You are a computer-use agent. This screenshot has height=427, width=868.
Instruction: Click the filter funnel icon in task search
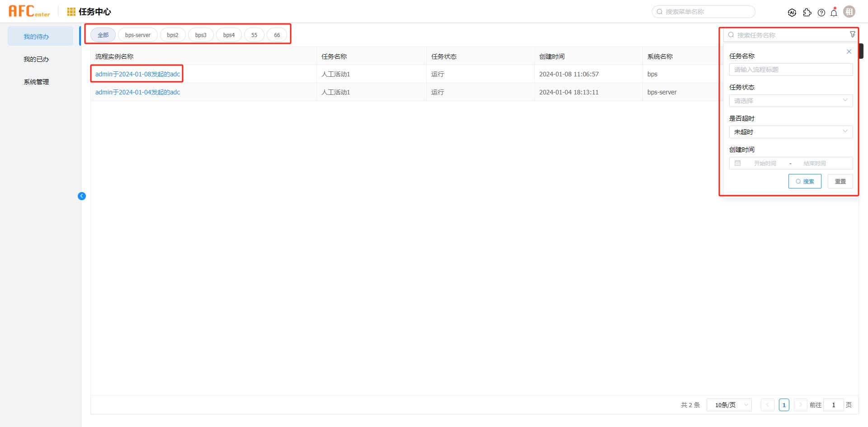coord(853,34)
